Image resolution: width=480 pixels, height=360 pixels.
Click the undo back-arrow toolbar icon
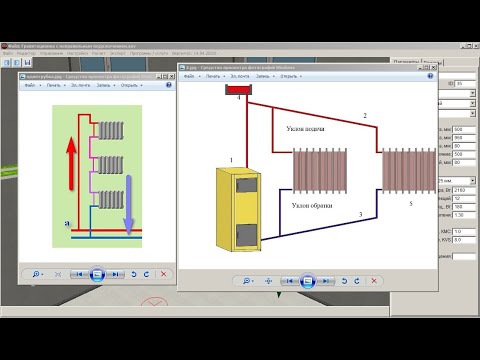tap(8, 62)
